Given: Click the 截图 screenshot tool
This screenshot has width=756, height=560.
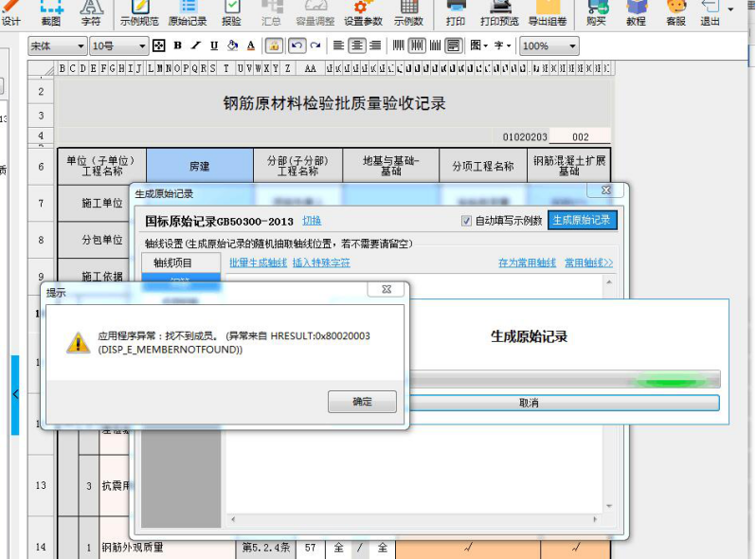Looking at the screenshot, I should [x=51, y=12].
